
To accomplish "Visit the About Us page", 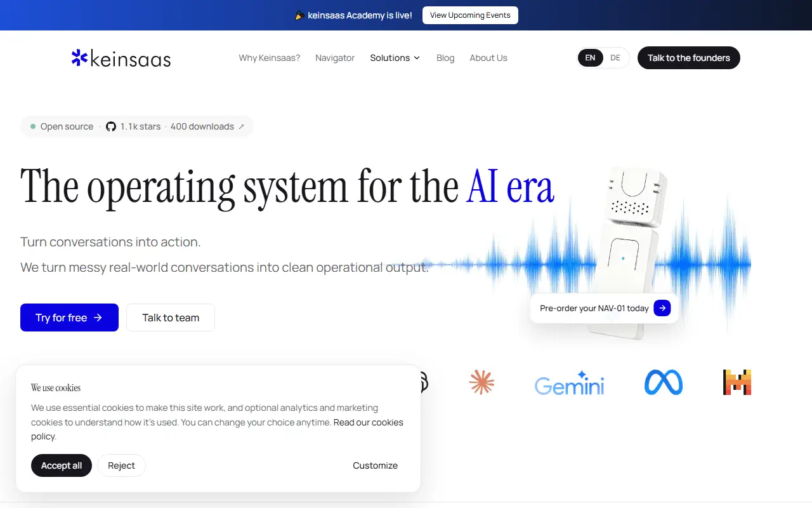I will click(x=488, y=58).
